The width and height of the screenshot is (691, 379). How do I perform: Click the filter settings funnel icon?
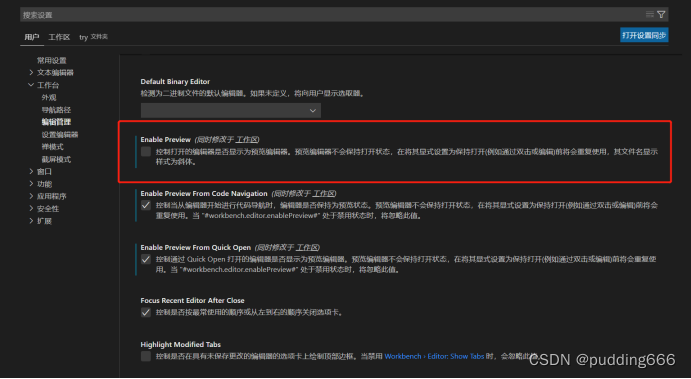(661, 15)
